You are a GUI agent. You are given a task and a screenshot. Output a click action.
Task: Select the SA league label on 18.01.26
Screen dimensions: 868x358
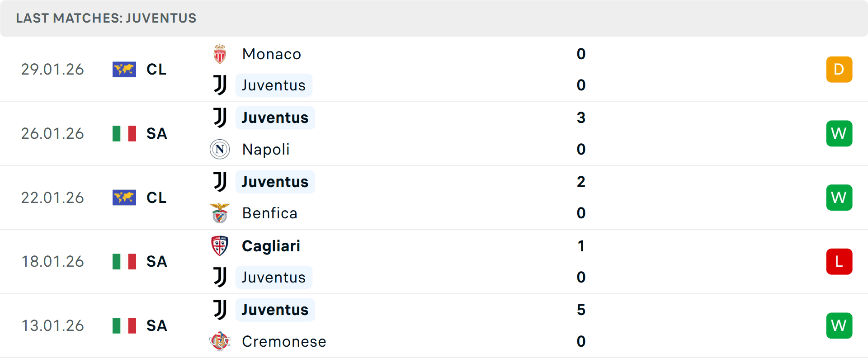pos(156,261)
